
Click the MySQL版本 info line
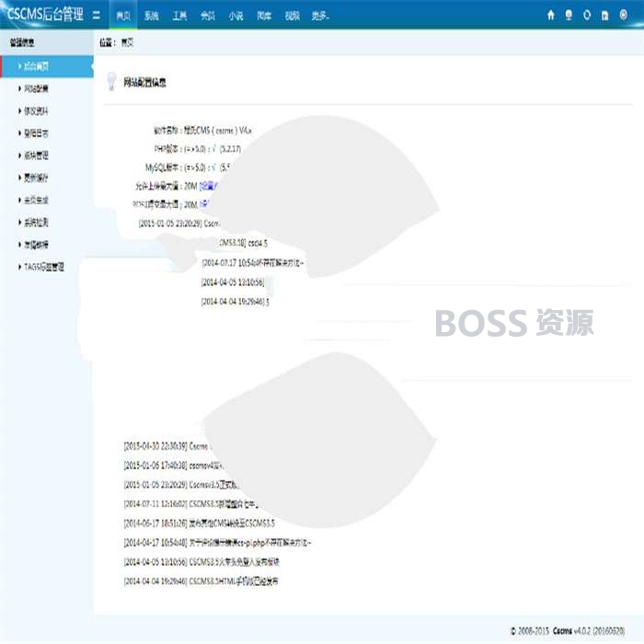pos(188,167)
